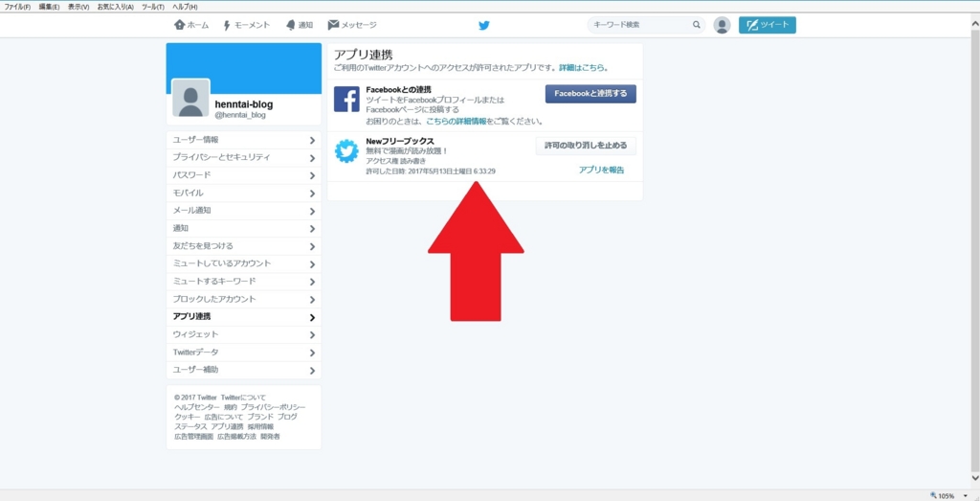Image resolution: width=980 pixels, height=501 pixels.
Task: Click アプリを報告 link
Action: pos(601,171)
